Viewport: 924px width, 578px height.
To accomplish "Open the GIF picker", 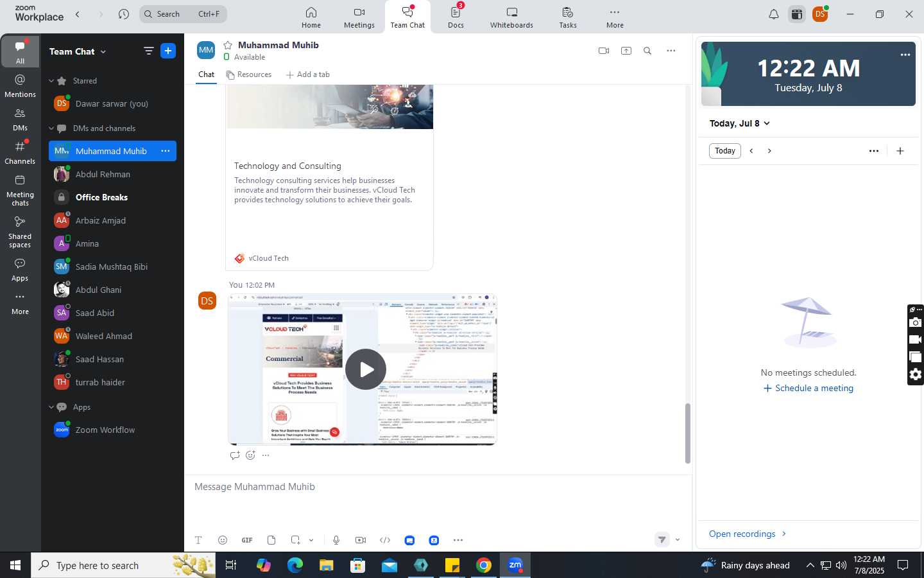I will point(247,540).
